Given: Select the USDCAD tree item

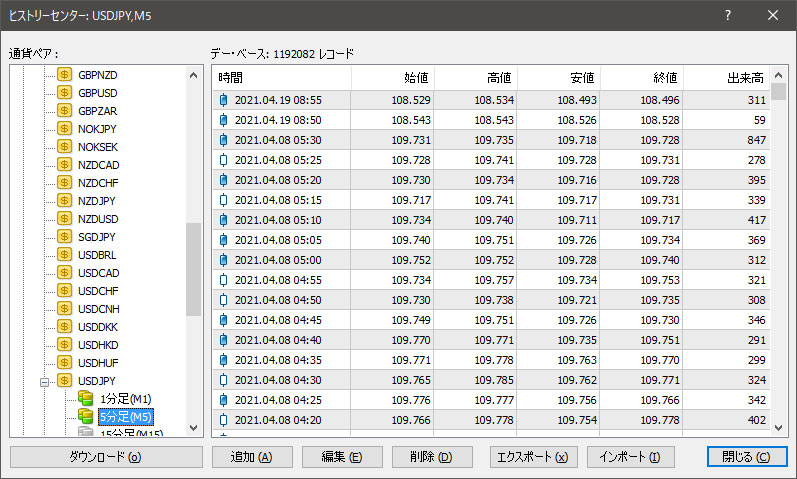Looking at the screenshot, I should 98,273.
